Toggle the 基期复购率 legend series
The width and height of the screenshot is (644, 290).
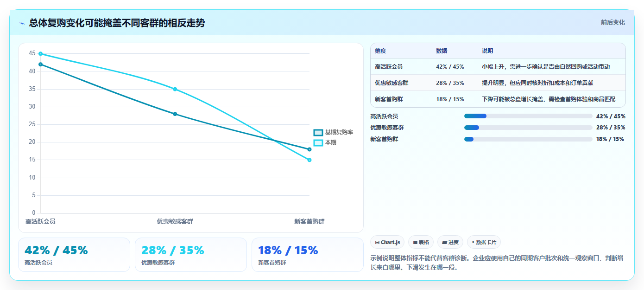coord(334,132)
